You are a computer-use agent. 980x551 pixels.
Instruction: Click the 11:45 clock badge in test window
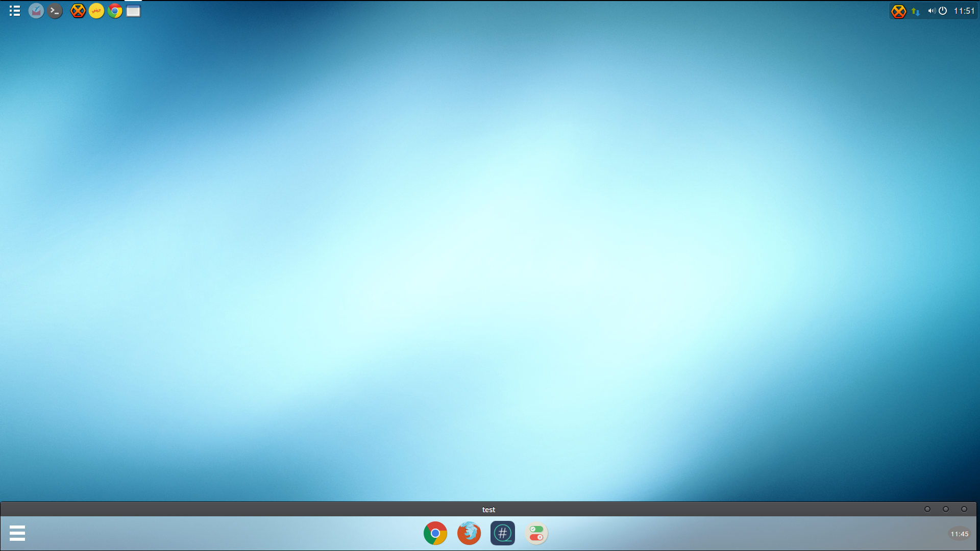coord(960,534)
